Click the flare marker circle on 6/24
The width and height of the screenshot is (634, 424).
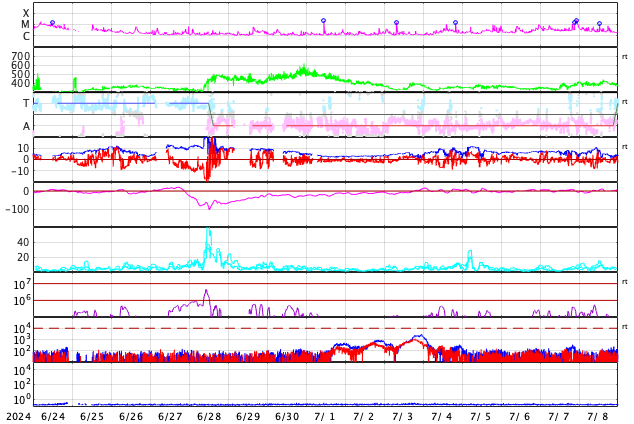tap(52, 23)
